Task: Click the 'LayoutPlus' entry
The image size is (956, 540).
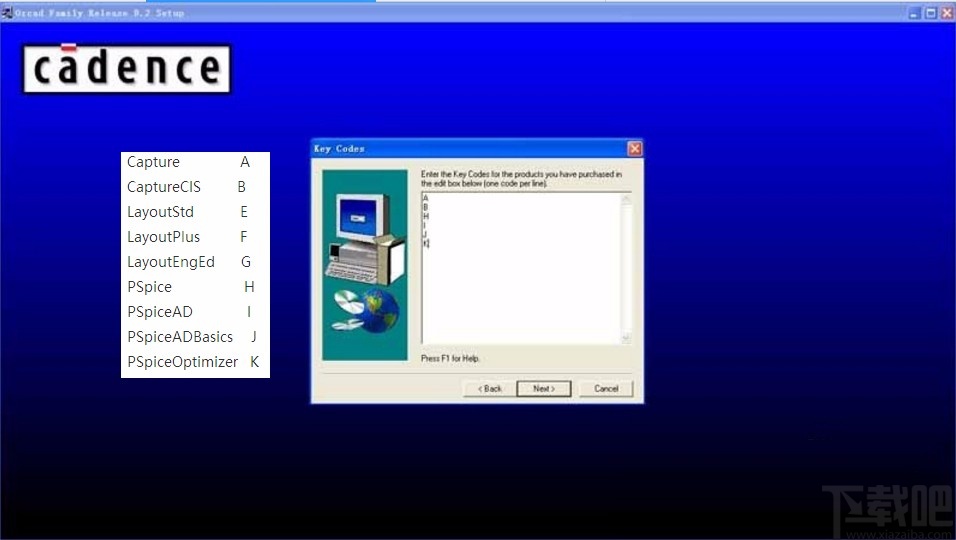Action: [x=163, y=237]
